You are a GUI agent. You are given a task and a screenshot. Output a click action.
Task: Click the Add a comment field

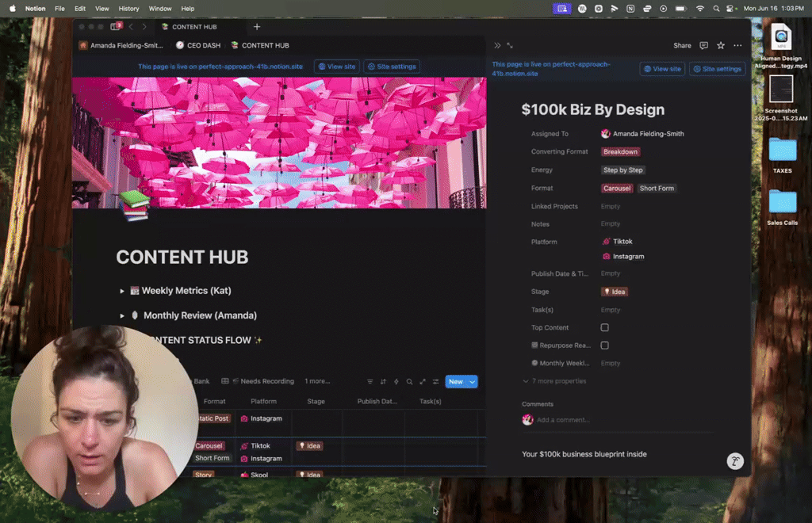point(563,420)
